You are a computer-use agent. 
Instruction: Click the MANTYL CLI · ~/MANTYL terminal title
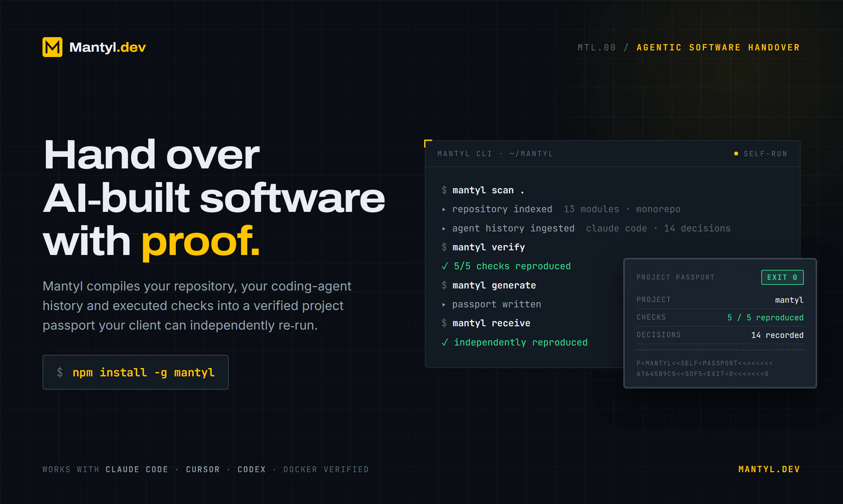[x=495, y=154]
